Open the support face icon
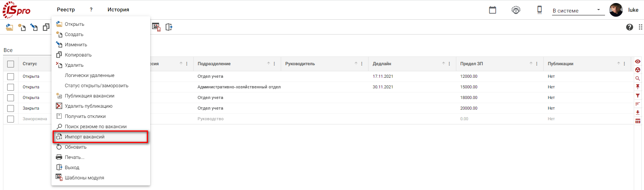 [x=516, y=10]
